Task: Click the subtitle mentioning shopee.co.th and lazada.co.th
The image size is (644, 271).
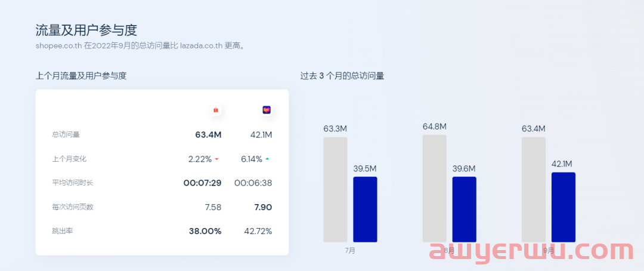Action: [141, 45]
